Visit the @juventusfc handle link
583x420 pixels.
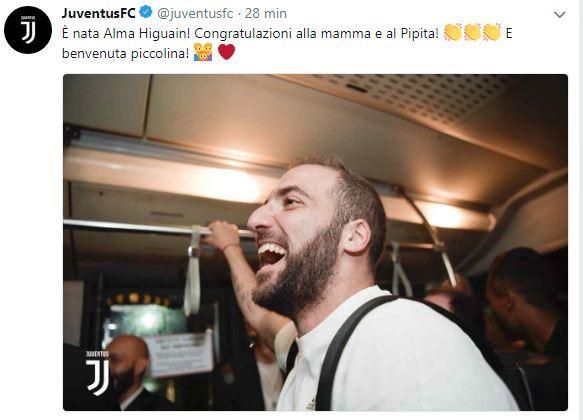[x=195, y=14]
